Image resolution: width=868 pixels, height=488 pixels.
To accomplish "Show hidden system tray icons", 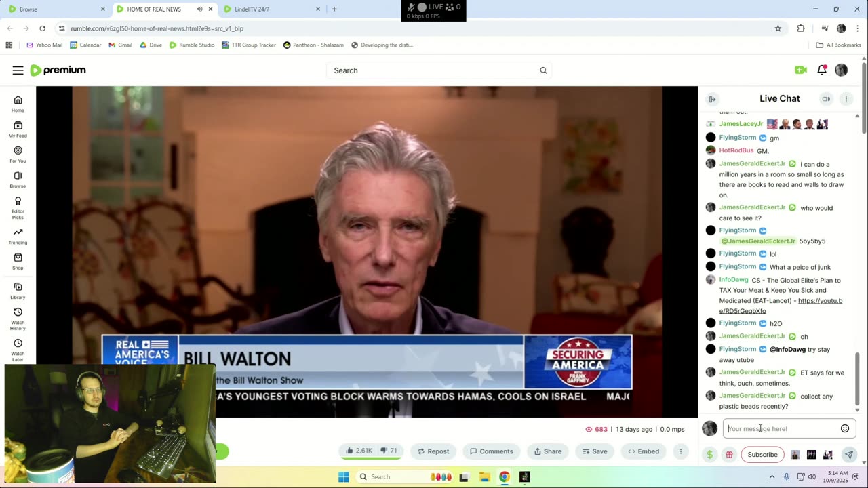I will pos(772,477).
